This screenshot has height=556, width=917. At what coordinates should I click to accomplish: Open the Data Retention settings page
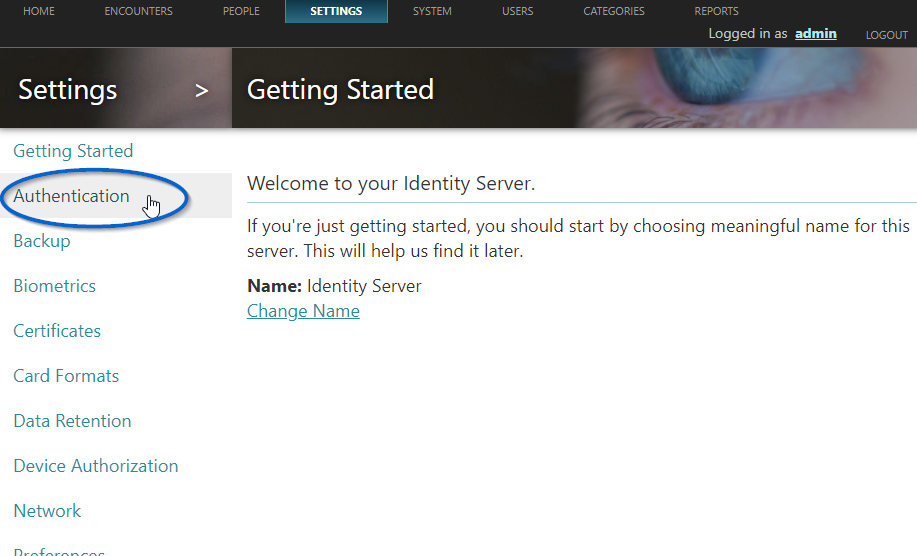coord(72,421)
